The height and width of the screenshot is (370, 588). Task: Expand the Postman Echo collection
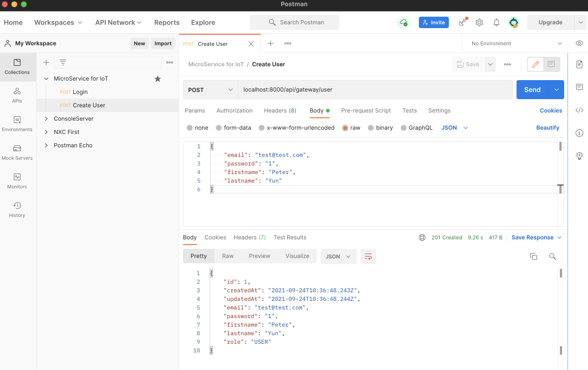point(46,145)
